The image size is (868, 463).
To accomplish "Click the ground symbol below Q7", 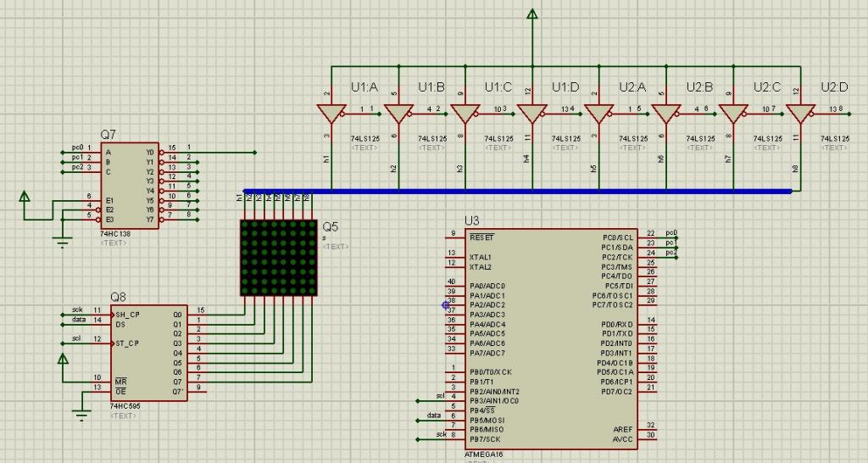I will tap(63, 242).
